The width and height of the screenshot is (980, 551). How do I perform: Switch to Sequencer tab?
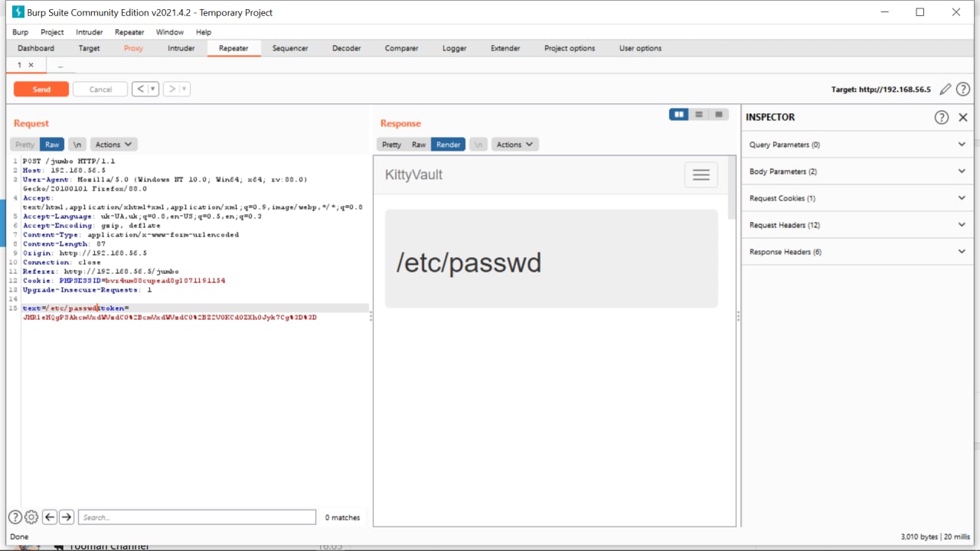click(290, 48)
